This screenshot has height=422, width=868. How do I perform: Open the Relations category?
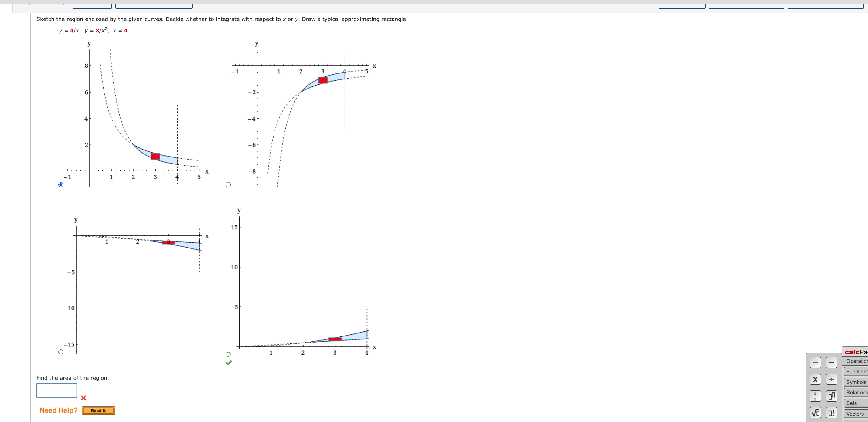coord(856,392)
